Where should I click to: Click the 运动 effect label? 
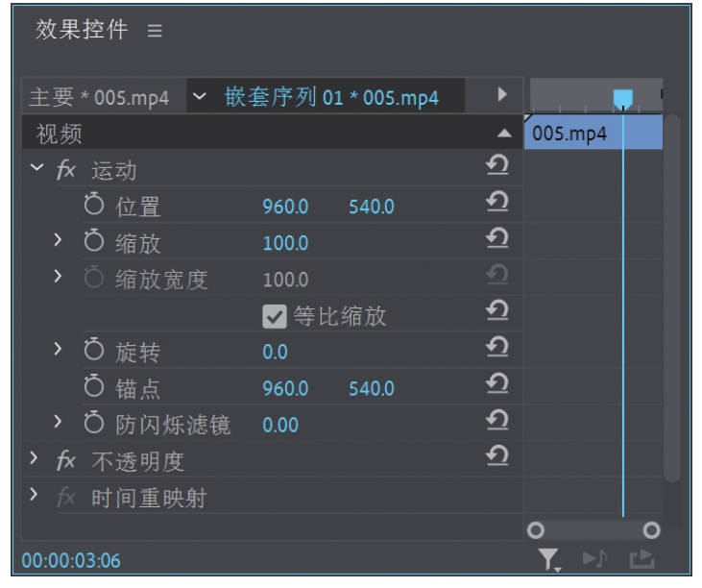113,171
